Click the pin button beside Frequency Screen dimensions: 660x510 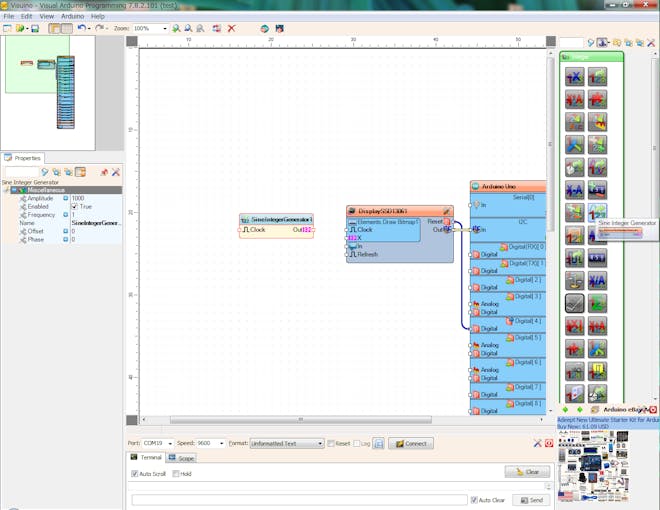click(66, 215)
